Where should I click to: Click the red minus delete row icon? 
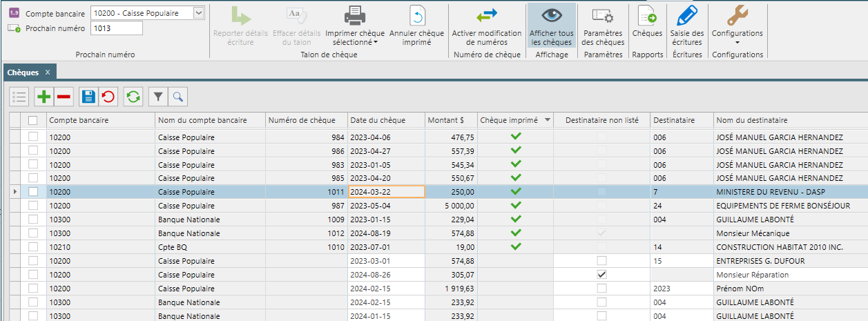(x=64, y=97)
